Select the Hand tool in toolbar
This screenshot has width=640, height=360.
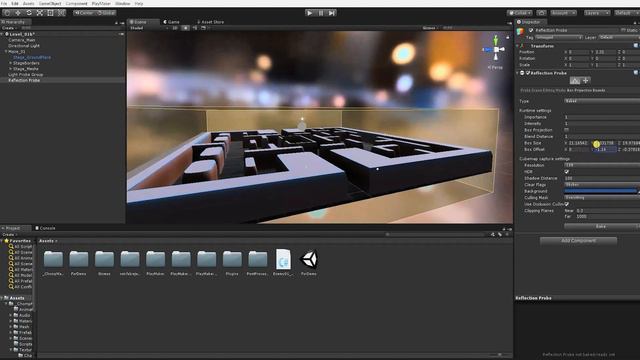(x=7, y=13)
